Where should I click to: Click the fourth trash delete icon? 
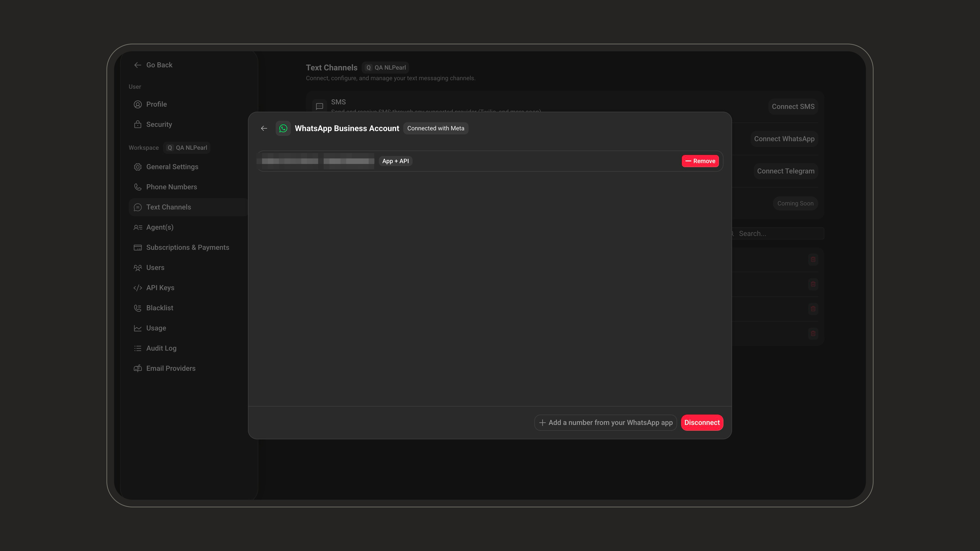813,333
